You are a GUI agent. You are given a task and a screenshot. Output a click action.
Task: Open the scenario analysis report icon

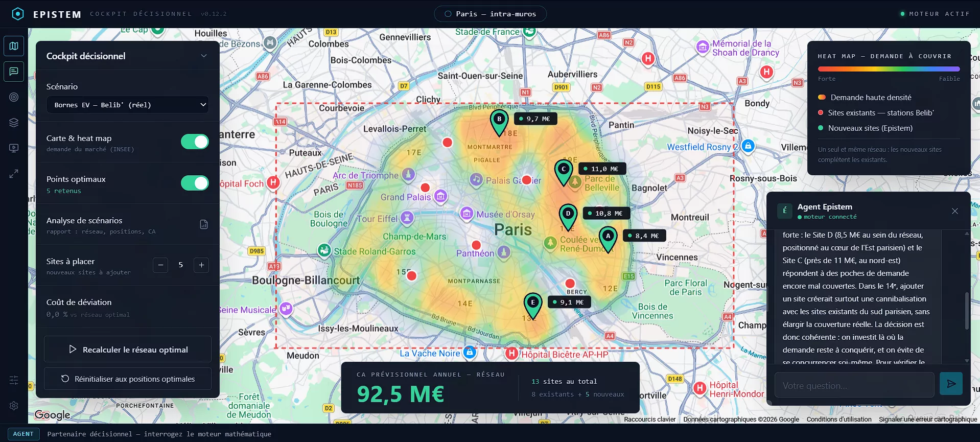tap(204, 224)
